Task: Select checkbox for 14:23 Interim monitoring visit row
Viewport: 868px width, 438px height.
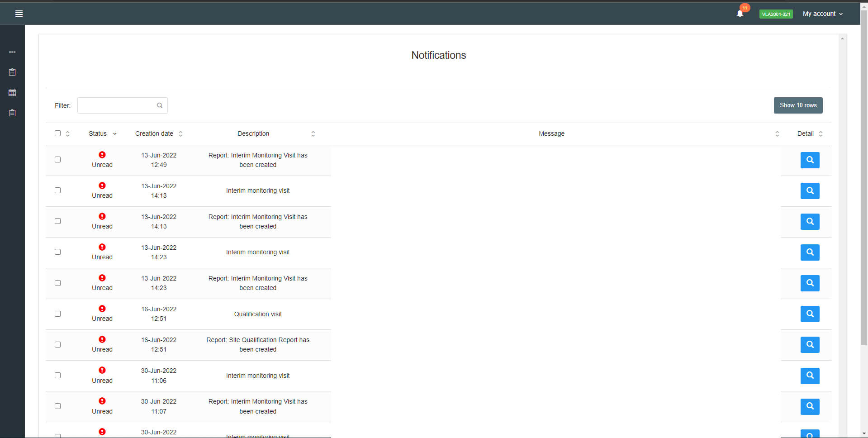Action: click(x=57, y=252)
